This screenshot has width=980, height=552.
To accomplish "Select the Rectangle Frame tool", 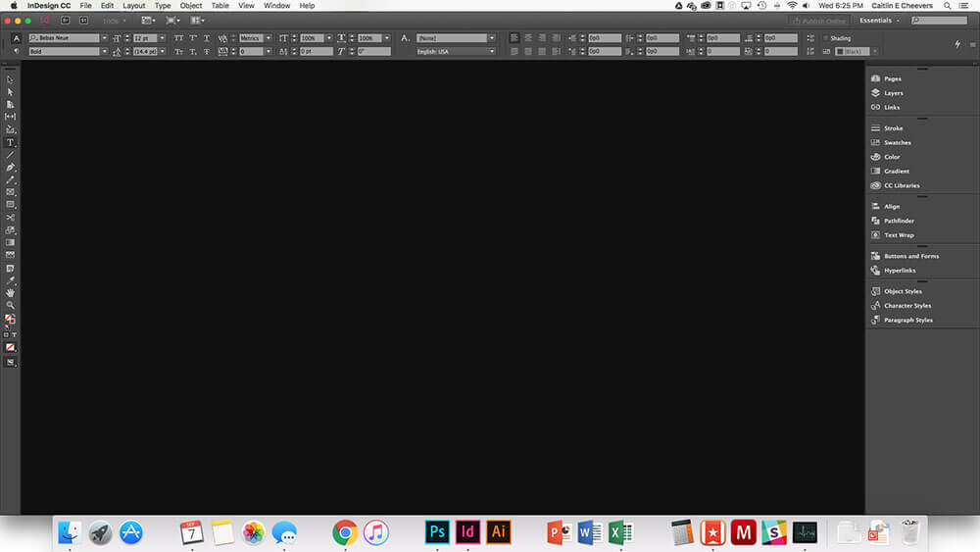I will [x=10, y=192].
